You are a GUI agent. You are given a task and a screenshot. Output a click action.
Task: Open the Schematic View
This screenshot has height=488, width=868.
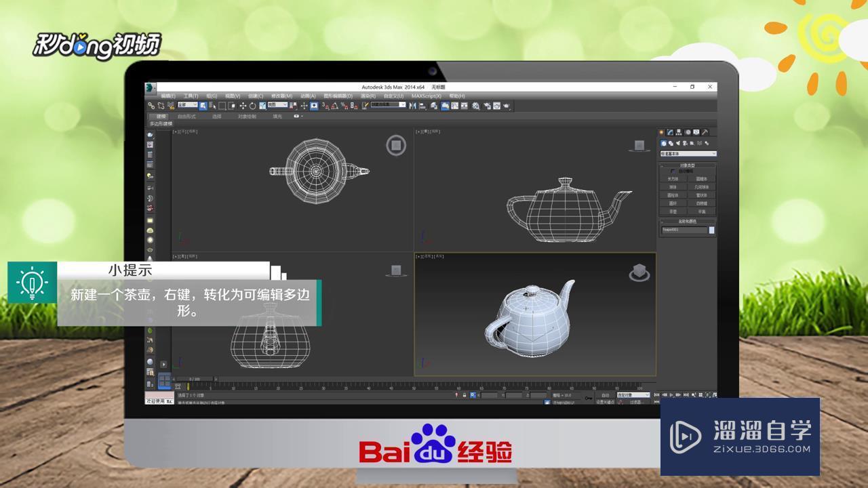coord(465,106)
